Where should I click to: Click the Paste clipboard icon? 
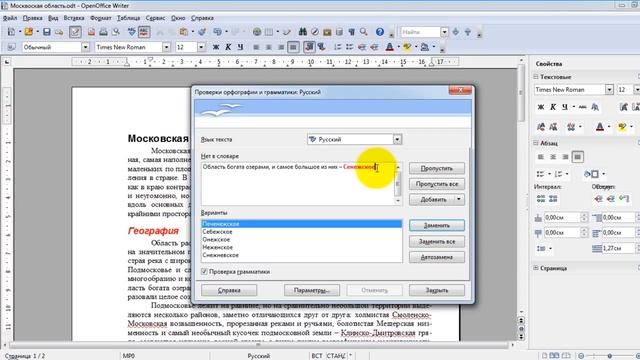(184, 32)
